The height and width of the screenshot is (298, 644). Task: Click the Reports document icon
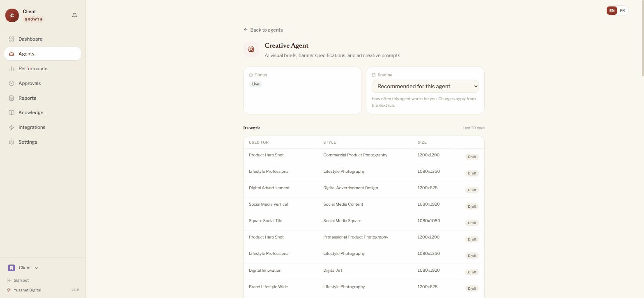(x=11, y=98)
